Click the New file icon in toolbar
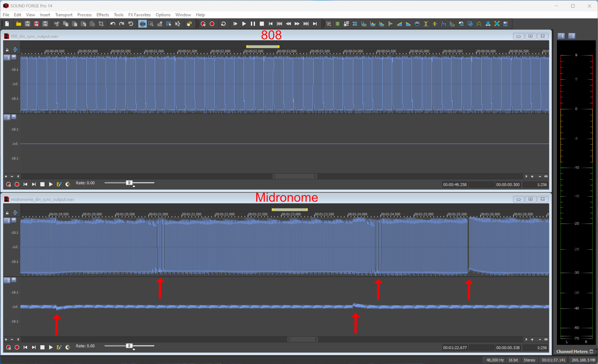 click(7, 24)
